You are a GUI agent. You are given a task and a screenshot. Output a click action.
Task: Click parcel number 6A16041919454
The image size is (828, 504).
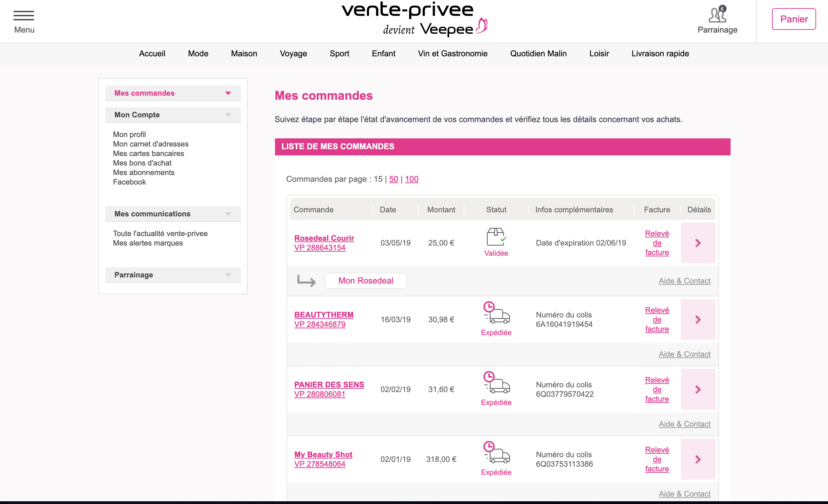(x=564, y=324)
